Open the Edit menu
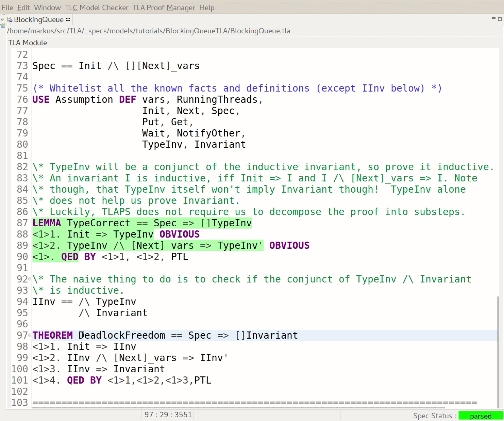 pos(23,7)
